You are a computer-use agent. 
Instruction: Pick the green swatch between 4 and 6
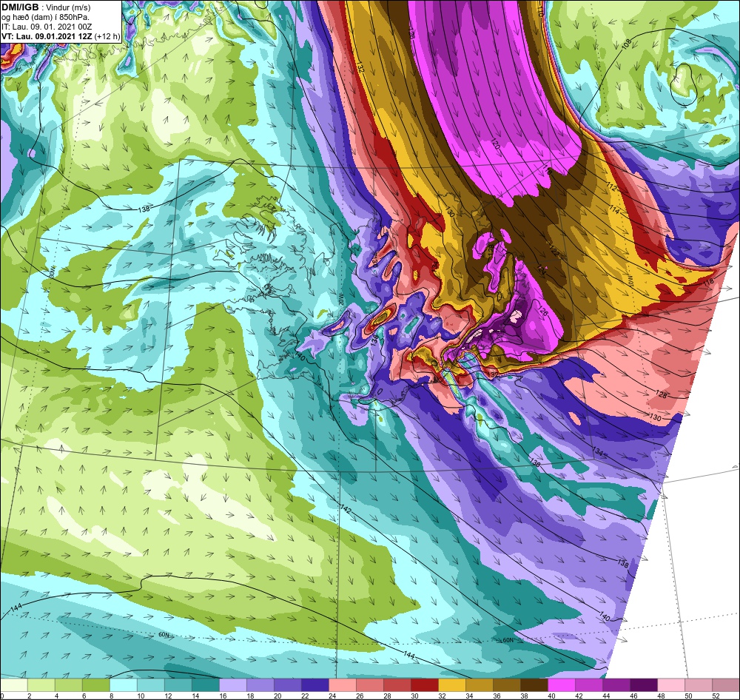click(x=69, y=684)
